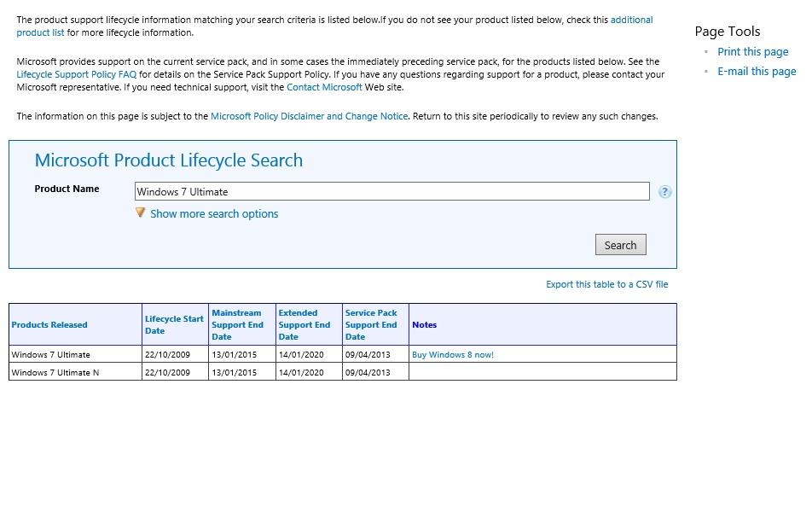This screenshot has height=524, width=812.
Task: Click the Page Tools heading
Action: point(727,31)
